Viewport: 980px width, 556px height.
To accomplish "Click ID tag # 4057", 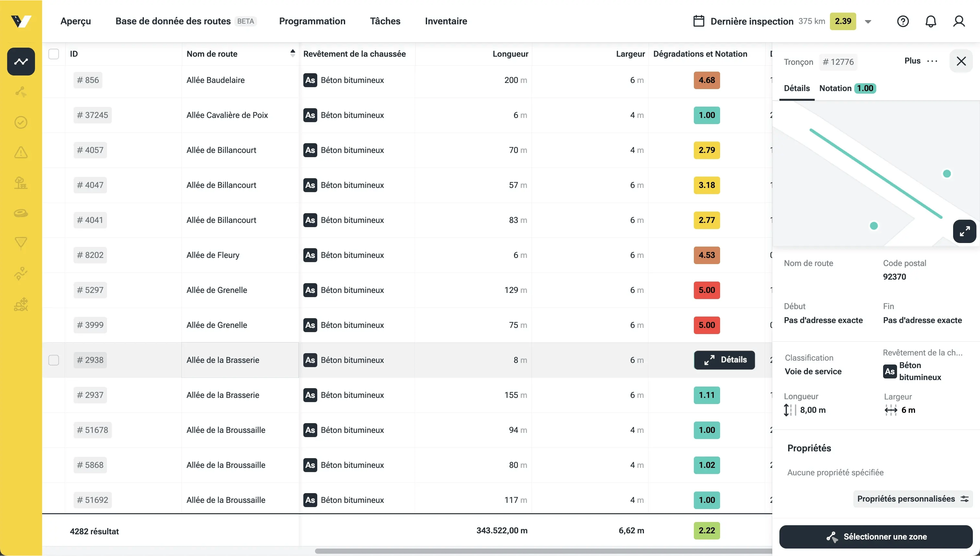I will point(90,150).
